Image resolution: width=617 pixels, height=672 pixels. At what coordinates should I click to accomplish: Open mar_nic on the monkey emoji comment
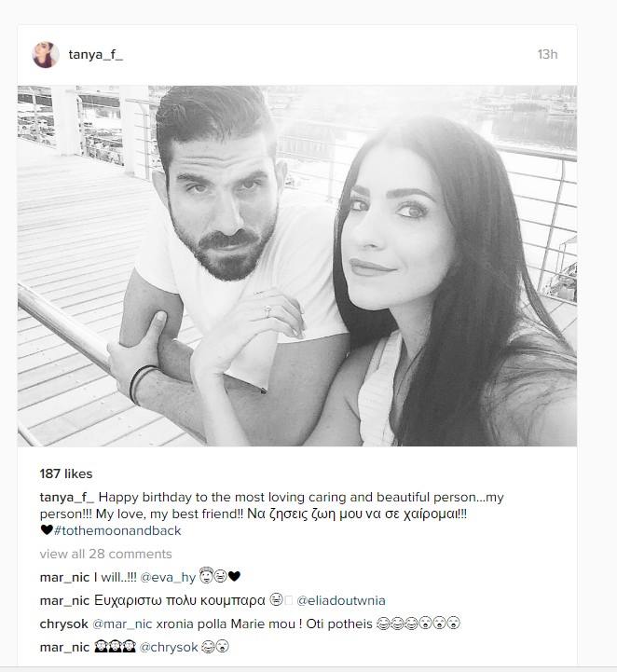click(64, 647)
